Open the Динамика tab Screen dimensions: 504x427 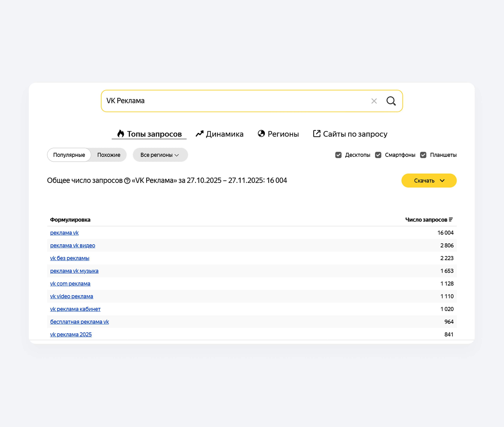pos(224,134)
